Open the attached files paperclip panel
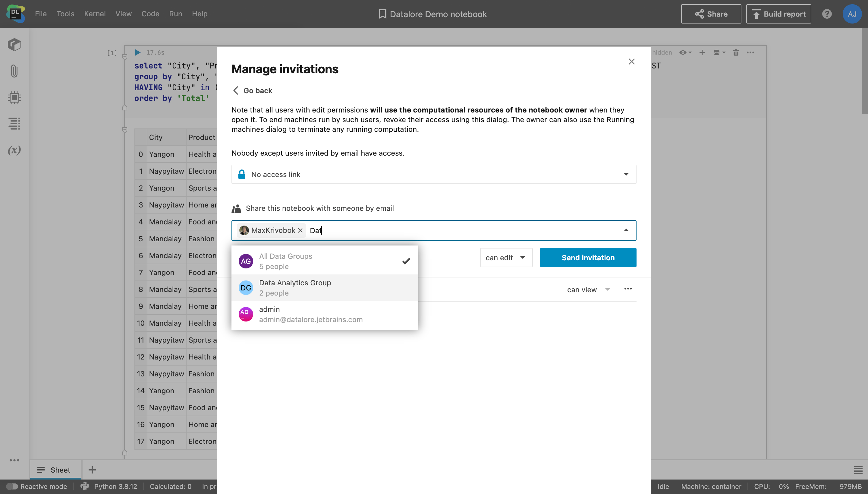868x494 pixels. coord(14,71)
